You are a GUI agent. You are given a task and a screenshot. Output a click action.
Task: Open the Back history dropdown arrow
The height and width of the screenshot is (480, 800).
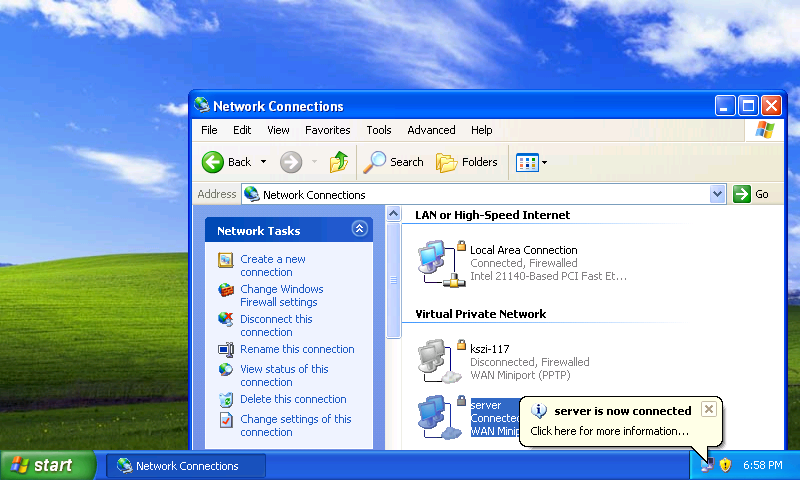263,162
